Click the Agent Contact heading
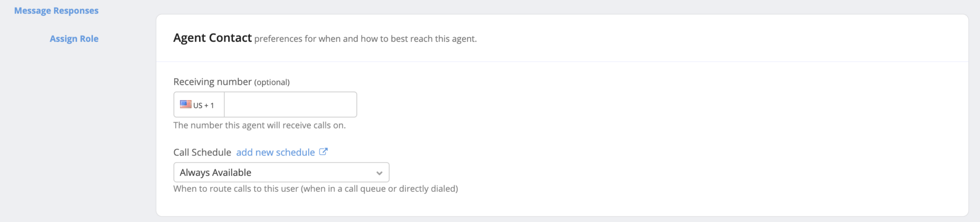 point(212,38)
